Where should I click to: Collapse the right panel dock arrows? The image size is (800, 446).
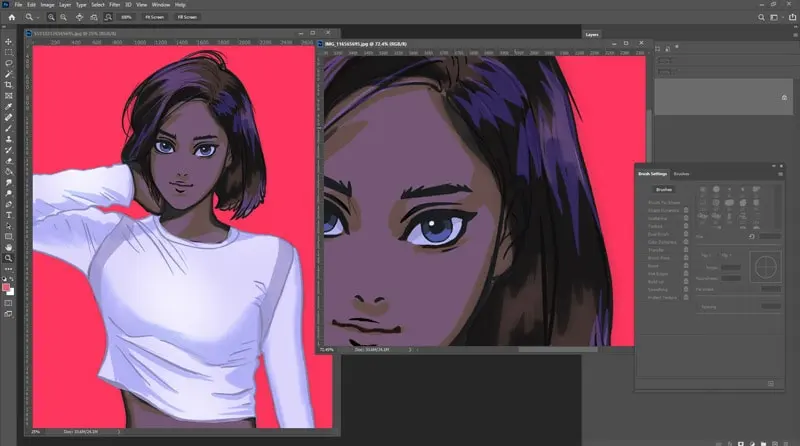[796, 28]
